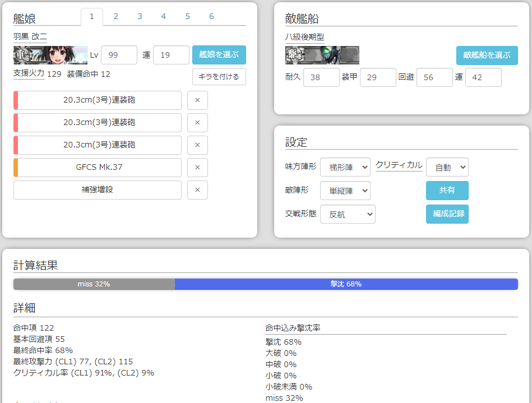
Task: Select the 補強増設 expansion slot
Action: (x=98, y=189)
